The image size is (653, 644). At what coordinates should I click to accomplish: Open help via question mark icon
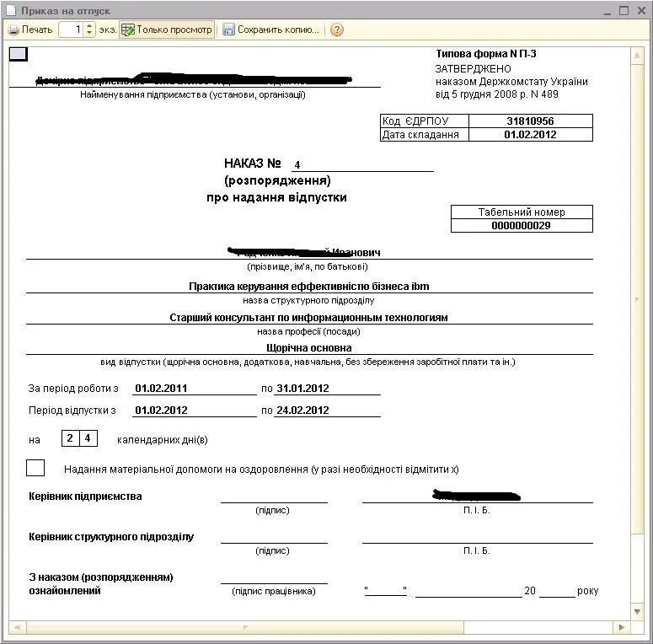(336, 30)
